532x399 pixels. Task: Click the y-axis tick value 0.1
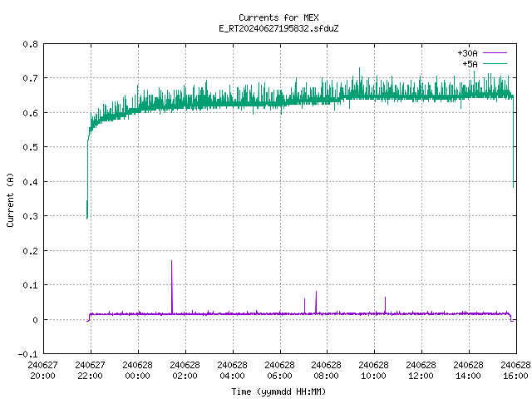coord(30,285)
